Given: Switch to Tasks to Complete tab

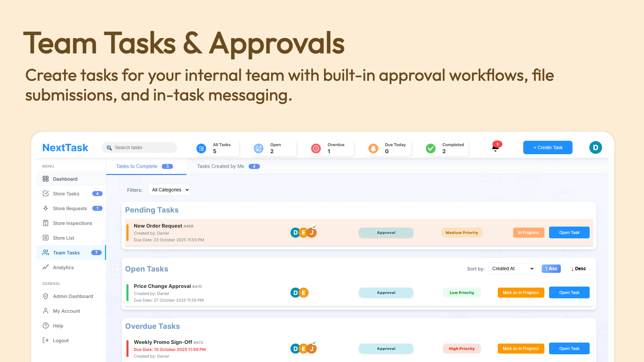Looking at the screenshot, I should [x=146, y=166].
